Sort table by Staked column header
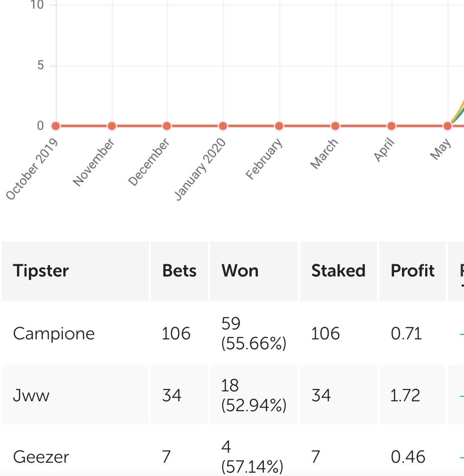The width and height of the screenshot is (464, 476). (x=339, y=271)
